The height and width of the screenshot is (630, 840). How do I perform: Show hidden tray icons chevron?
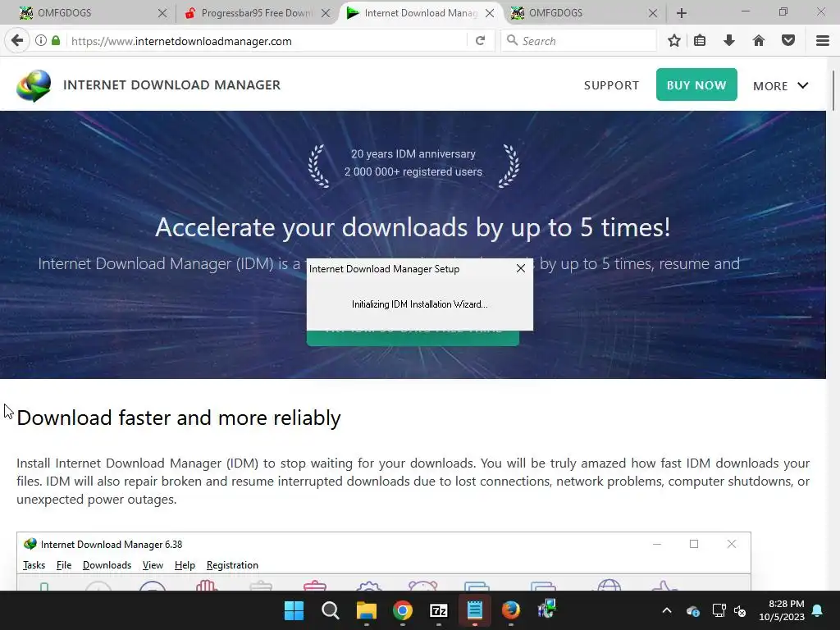pos(667,610)
